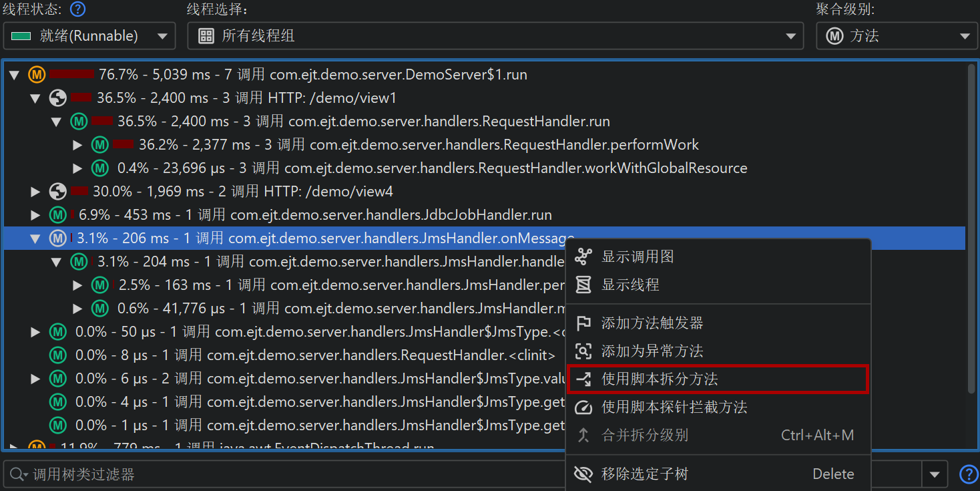Viewport: 980px width, 491px height.
Task: Expand the RequestHandler.performWork node
Action: tap(78, 145)
